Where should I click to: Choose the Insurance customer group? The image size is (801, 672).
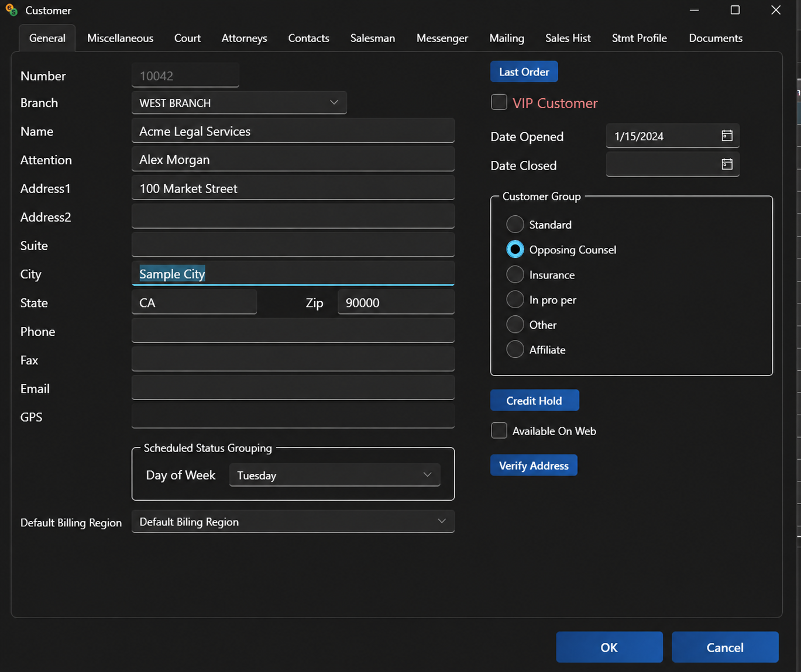click(515, 274)
